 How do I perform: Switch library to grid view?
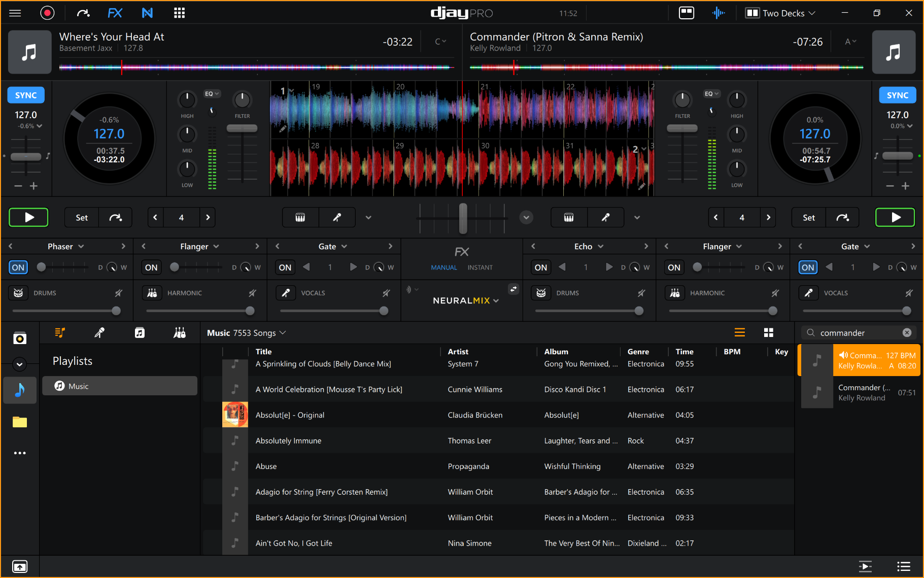coord(769,333)
